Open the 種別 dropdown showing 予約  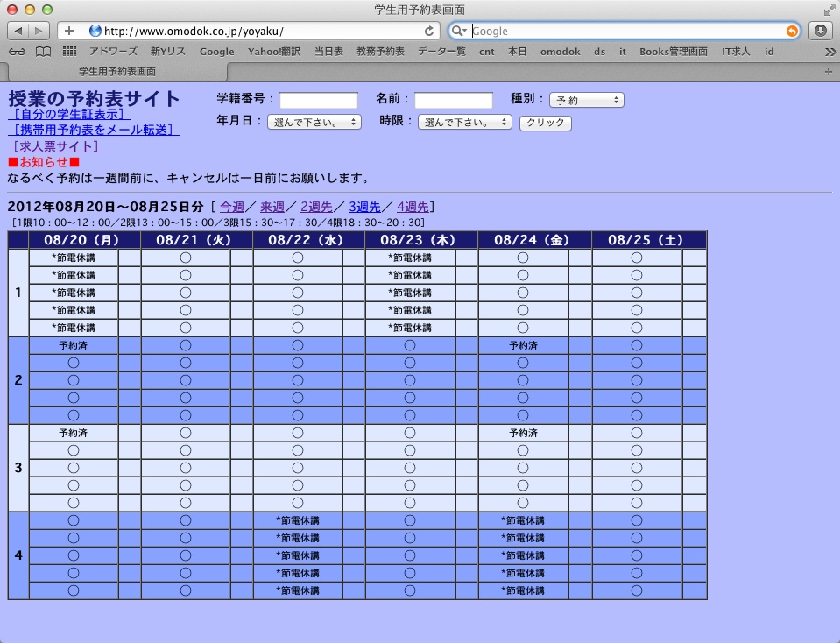[x=586, y=100]
